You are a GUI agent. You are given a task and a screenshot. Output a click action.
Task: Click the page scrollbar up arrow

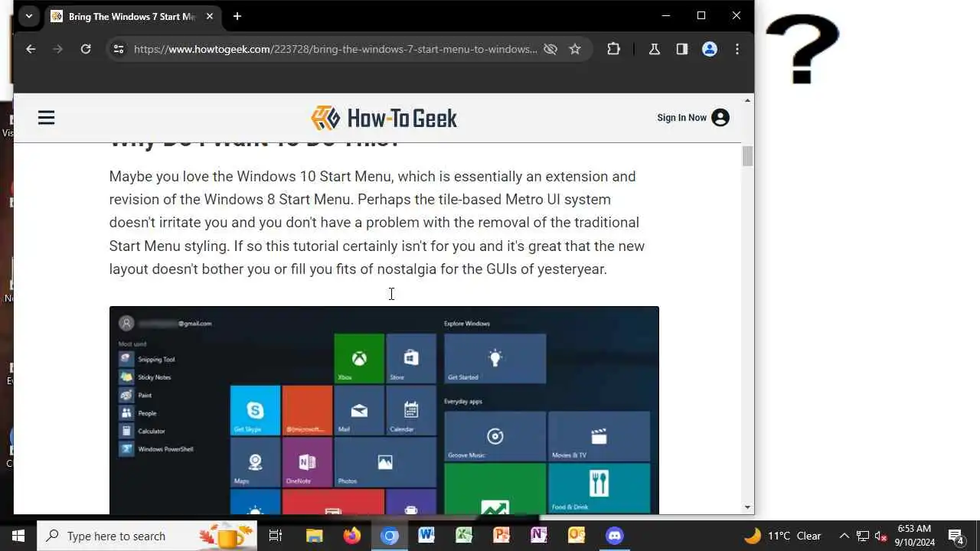(747, 100)
